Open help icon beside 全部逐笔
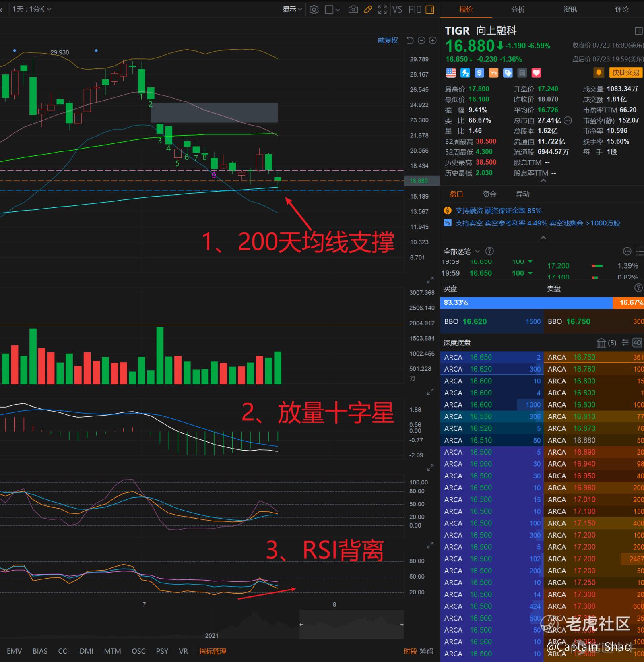This screenshot has height=662, width=644. click(x=489, y=251)
